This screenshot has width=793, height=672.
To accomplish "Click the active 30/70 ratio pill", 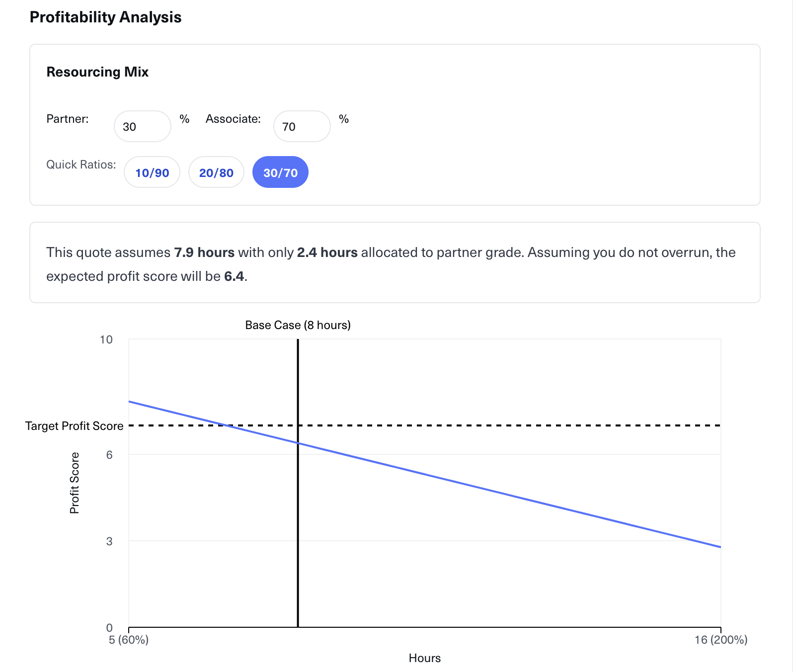I will 280,172.
